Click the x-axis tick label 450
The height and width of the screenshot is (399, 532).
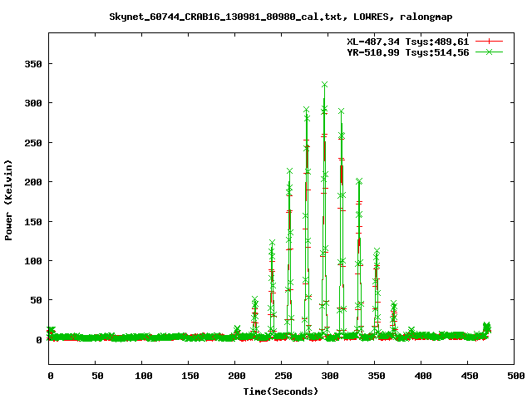pyautogui.click(x=469, y=376)
